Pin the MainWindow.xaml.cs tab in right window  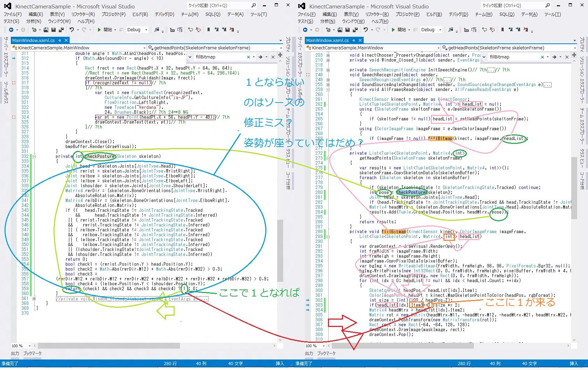pos(354,40)
